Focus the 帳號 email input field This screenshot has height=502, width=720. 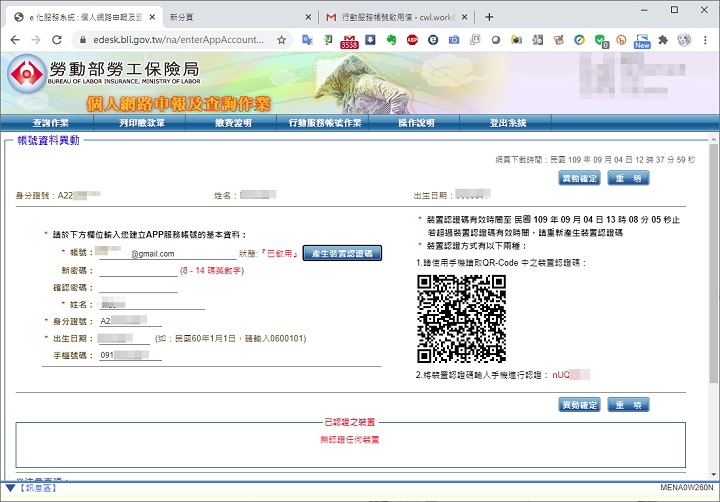[168, 253]
